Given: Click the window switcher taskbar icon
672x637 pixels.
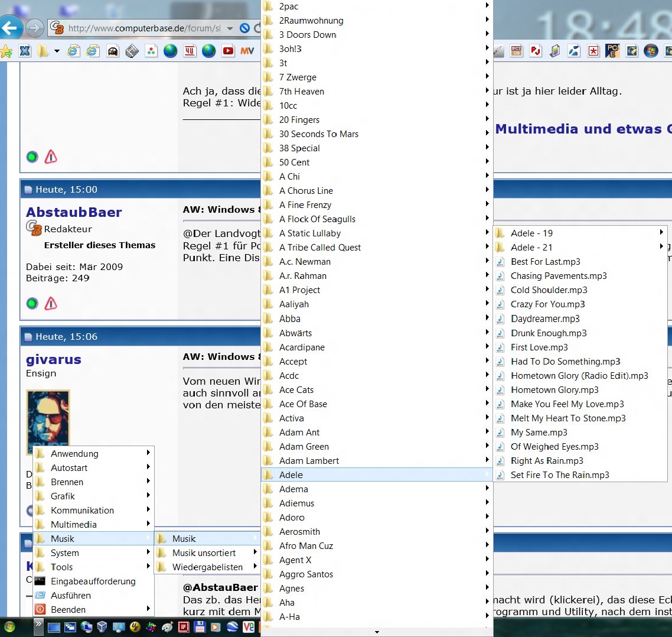Looking at the screenshot, I should (x=70, y=628).
